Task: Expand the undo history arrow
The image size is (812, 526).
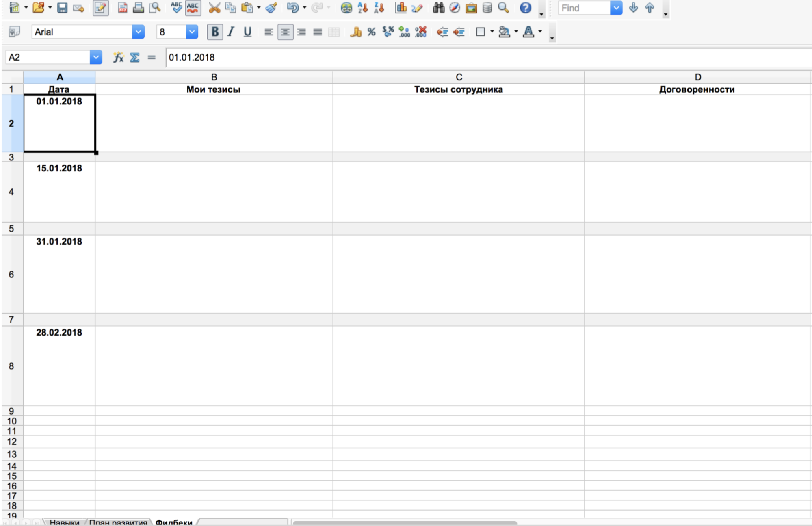Action: coord(305,8)
